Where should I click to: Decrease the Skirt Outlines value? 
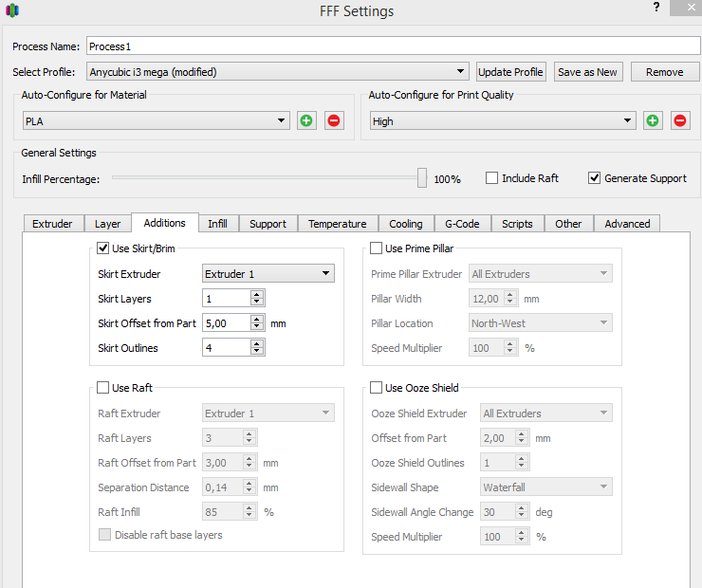tap(256, 352)
